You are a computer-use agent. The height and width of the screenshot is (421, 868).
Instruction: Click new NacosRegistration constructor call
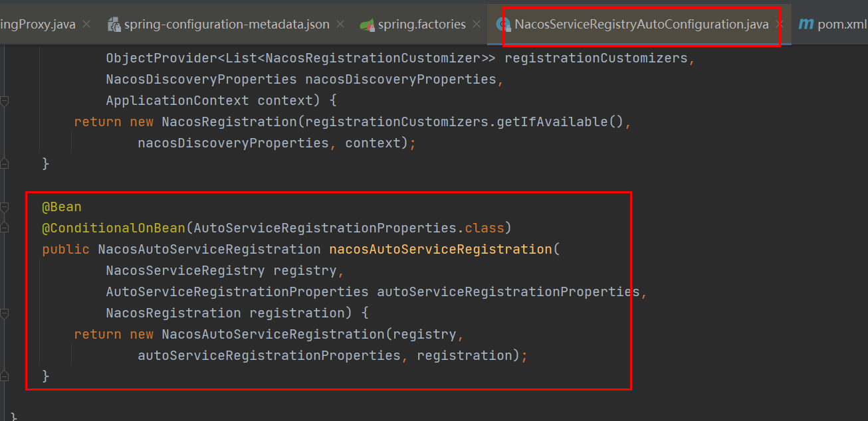click(213, 122)
